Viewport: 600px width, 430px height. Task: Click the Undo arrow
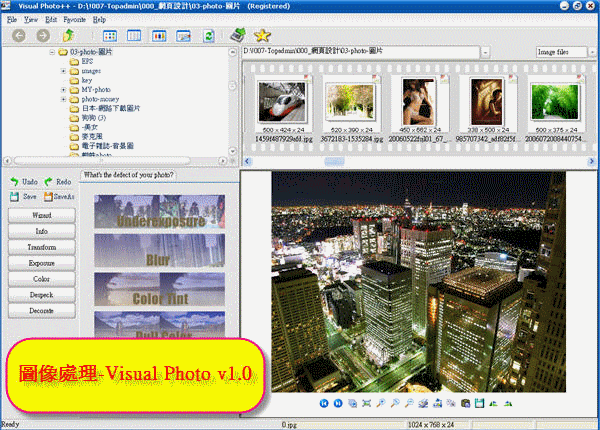click(23, 182)
